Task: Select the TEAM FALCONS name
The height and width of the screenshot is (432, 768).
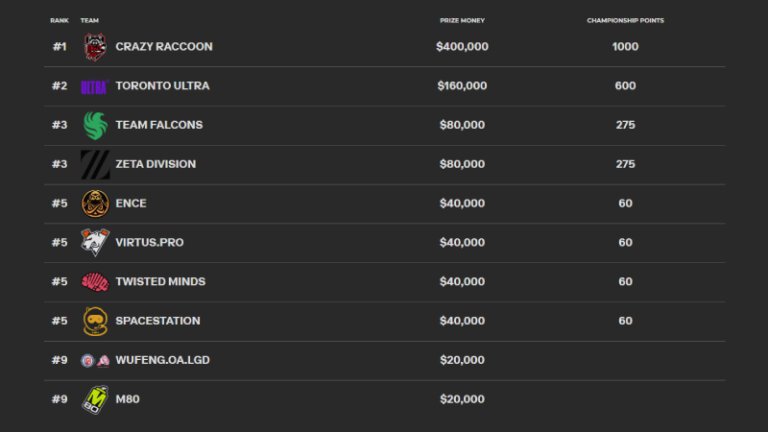Action: pyautogui.click(x=159, y=125)
